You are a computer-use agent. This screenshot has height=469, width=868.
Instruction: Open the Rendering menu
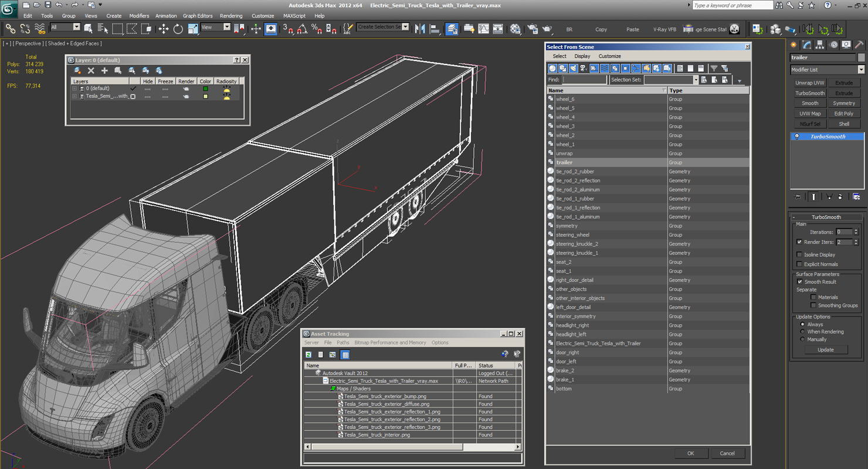coord(231,16)
